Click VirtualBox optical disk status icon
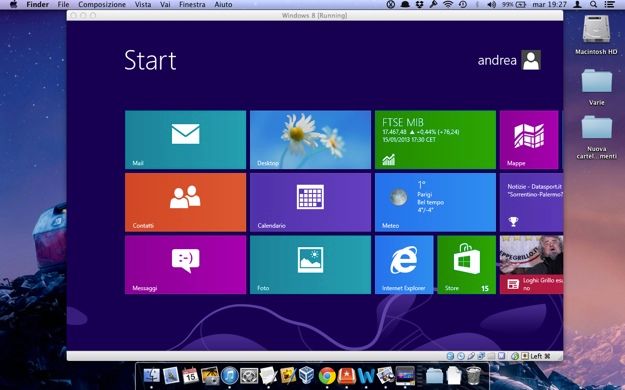The height and width of the screenshot is (390, 625). point(460,356)
